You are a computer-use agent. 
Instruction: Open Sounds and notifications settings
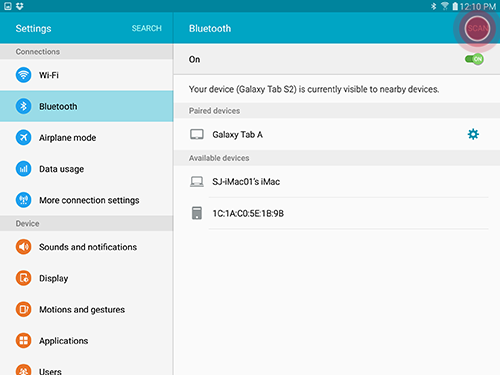[87, 247]
